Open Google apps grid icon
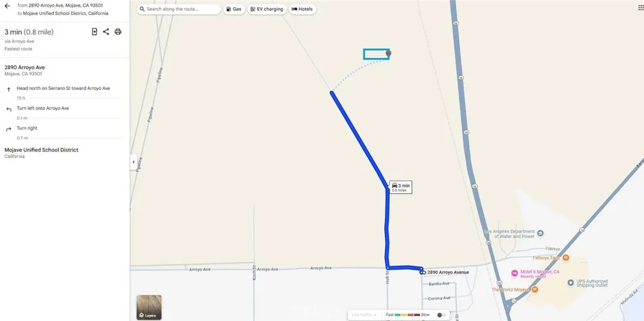The width and height of the screenshot is (644, 321). [641, 8]
